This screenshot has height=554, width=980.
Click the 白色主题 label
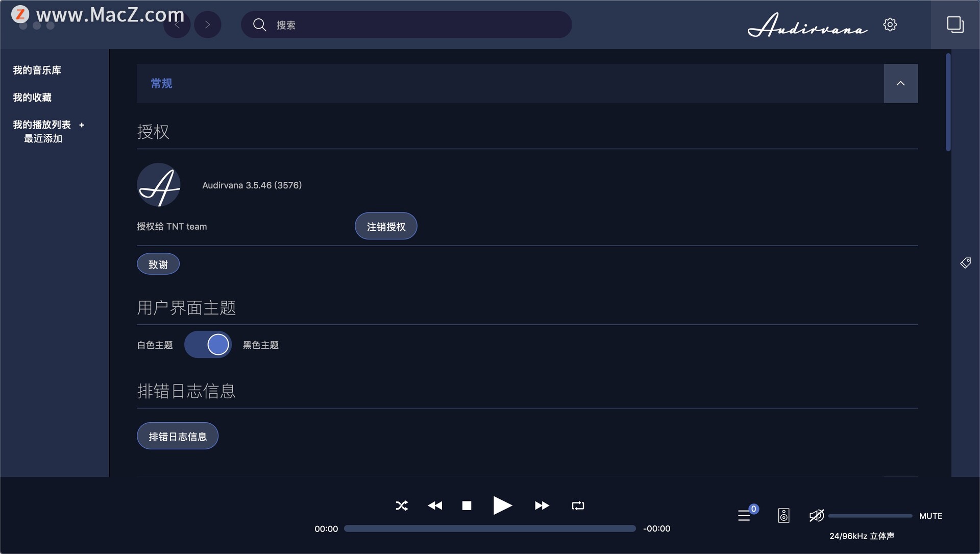point(155,345)
